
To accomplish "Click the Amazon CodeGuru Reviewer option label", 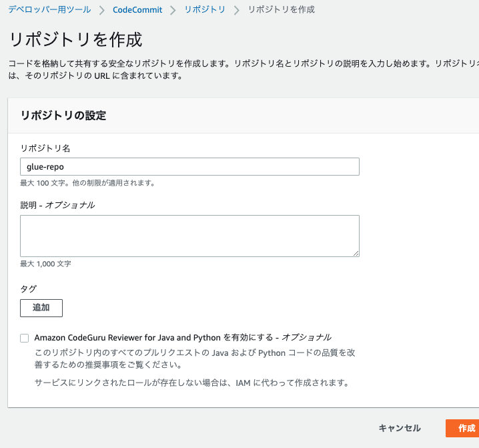I will (x=183, y=338).
